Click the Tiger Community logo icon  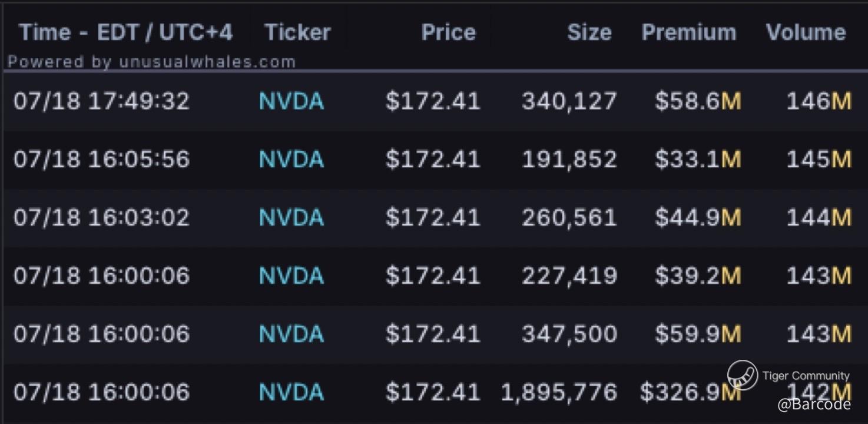[742, 375]
